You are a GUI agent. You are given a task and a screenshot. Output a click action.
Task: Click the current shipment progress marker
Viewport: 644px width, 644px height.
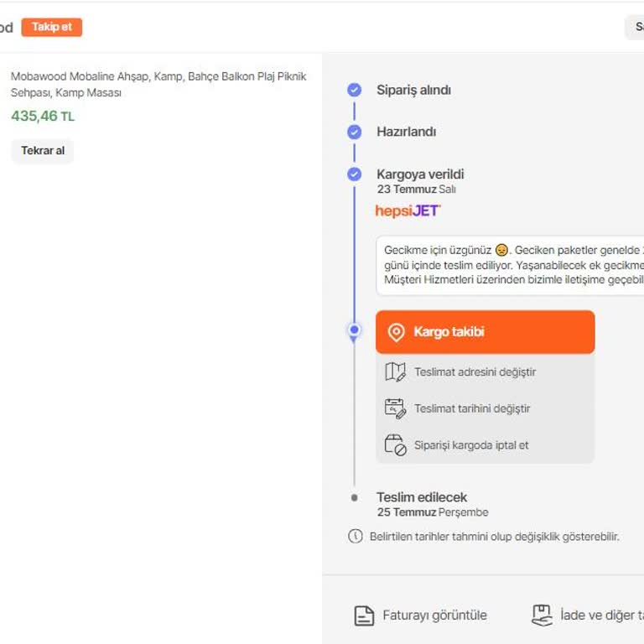(x=355, y=330)
